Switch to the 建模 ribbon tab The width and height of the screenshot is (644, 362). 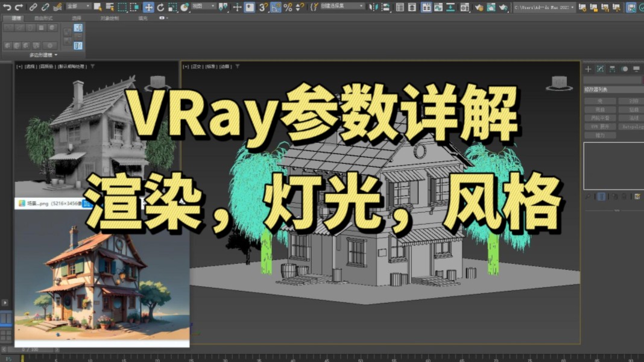(x=16, y=18)
